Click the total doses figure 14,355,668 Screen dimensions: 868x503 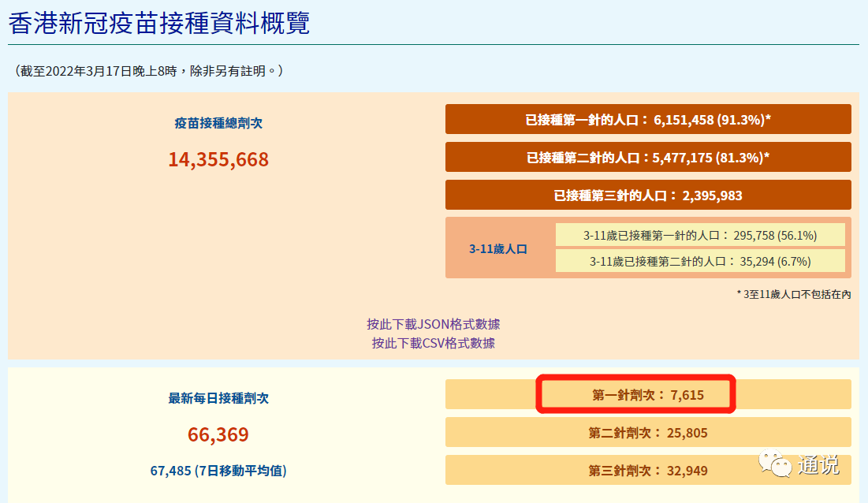pyautogui.click(x=218, y=160)
